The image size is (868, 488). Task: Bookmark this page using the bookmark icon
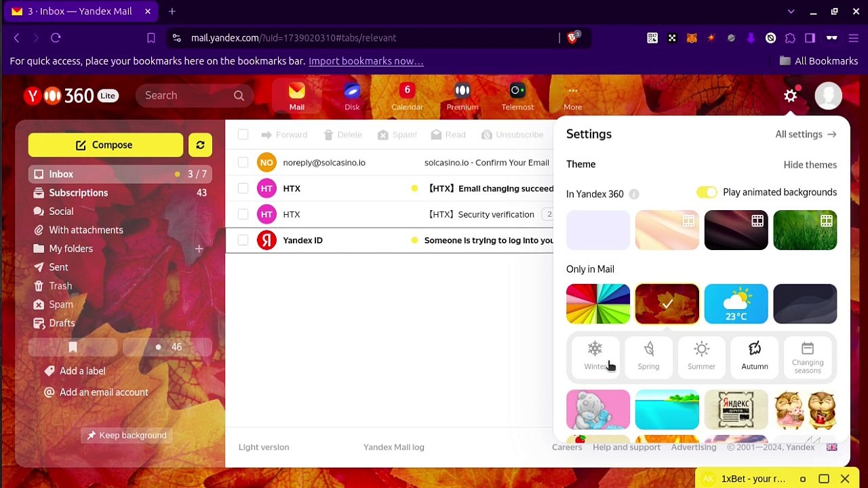tap(151, 38)
